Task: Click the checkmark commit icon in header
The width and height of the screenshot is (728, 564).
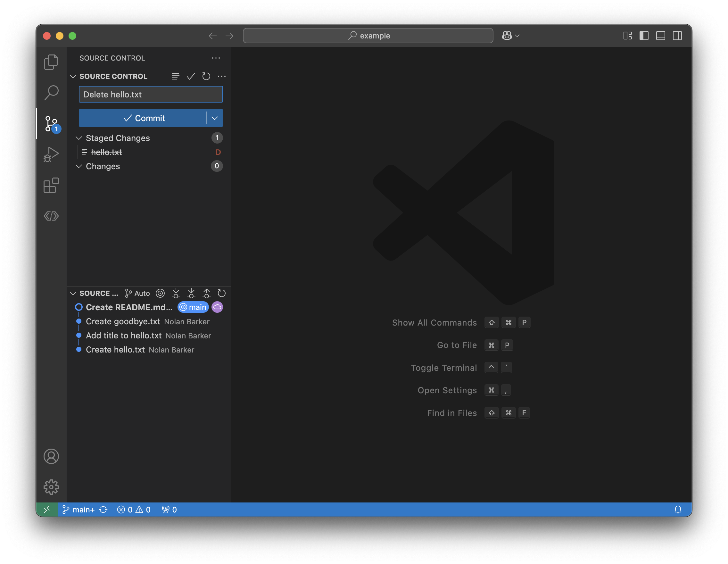Action: 191,76
